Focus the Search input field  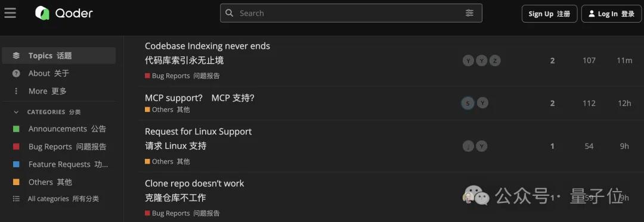tap(351, 13)
